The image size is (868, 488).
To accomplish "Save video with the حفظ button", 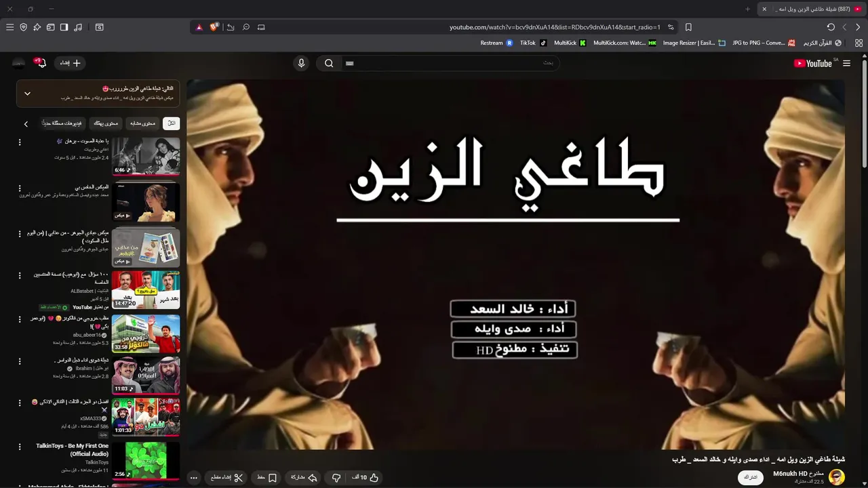I will pos(267,477).
